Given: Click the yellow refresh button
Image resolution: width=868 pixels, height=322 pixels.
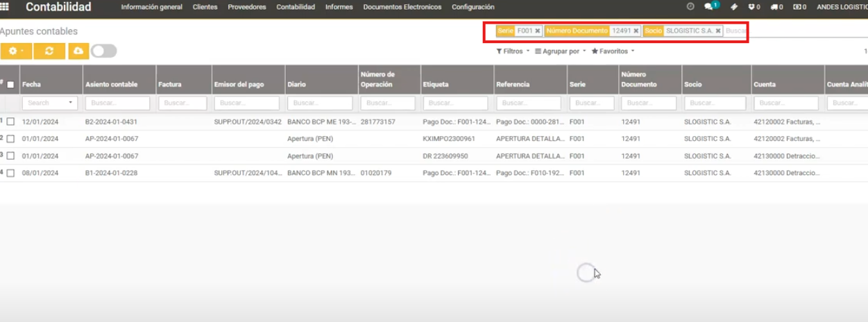Looking at the screenshot, I should click(x=49, y=51).
